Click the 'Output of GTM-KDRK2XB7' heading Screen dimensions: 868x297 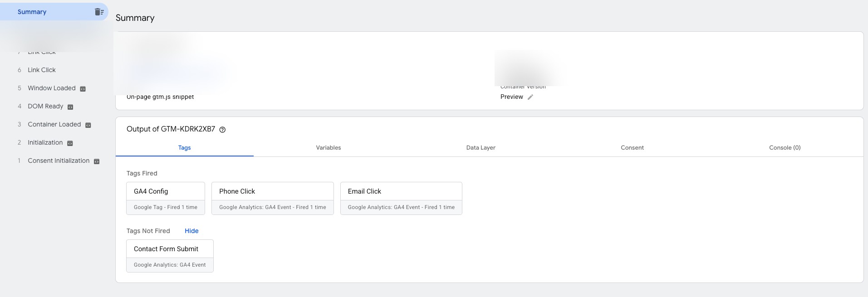pos(171,129)
